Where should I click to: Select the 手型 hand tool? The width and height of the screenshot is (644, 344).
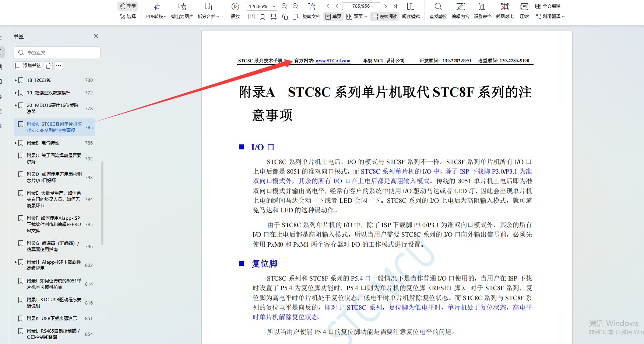coord(128,6)
